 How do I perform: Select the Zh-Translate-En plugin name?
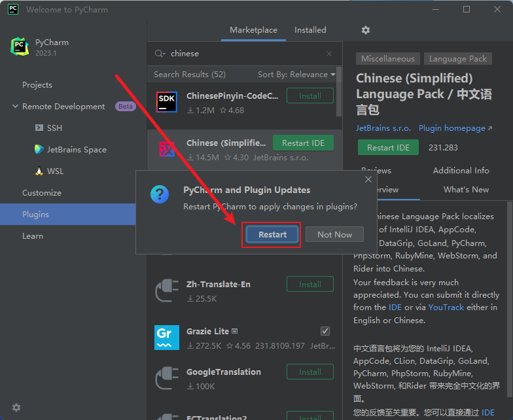point(219,284)
